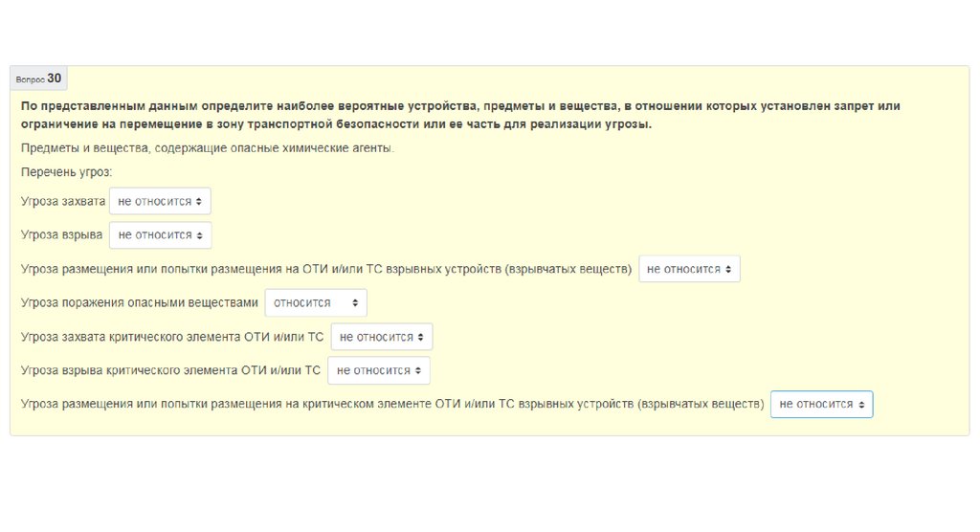Open dropdown for 'Угроза взрыва критического элемента'

point(378,370)
